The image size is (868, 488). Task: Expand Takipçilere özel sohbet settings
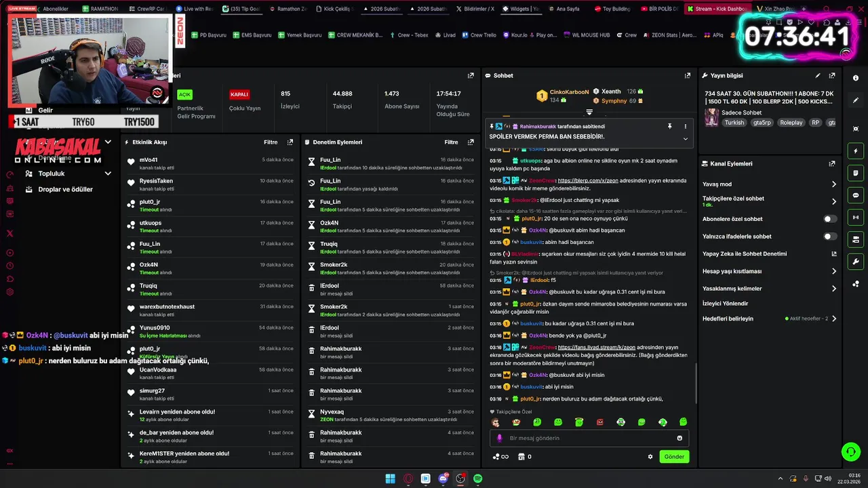click(x=833, y=201)
